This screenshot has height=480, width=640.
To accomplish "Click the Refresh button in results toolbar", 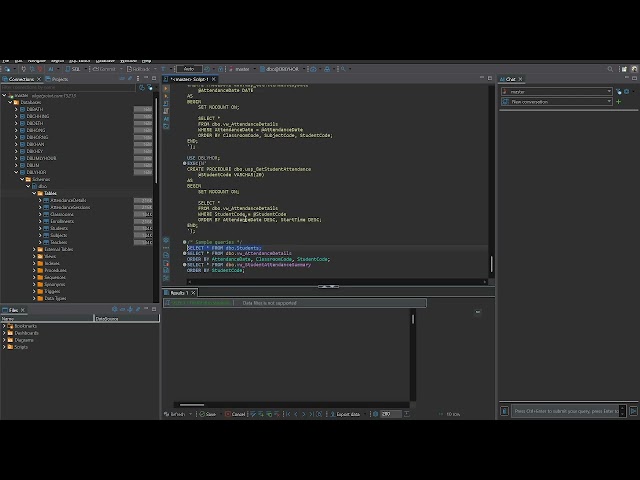I will pos(175,414).
